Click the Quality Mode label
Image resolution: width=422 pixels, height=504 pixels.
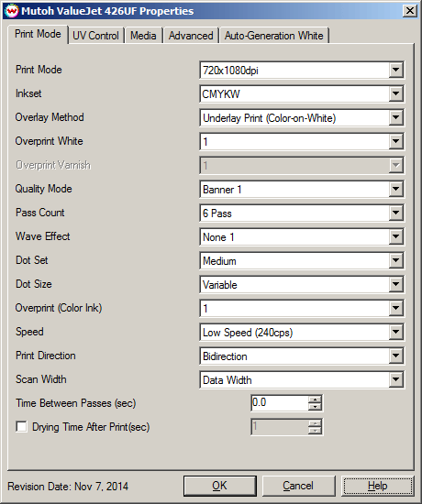tap(43, 189)
